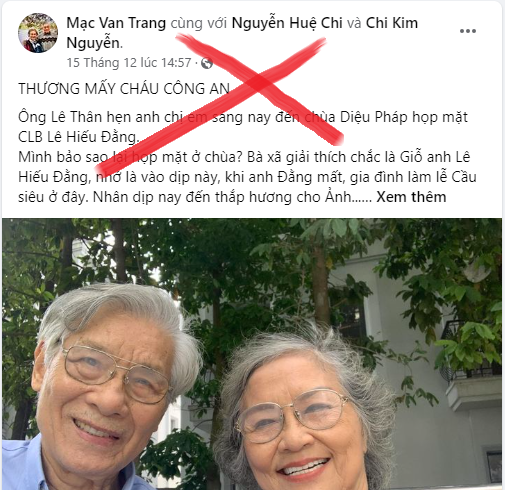This screenshot has height=490, width=505.
Task: Click the center of the red X mark
Action: [259, 83]
